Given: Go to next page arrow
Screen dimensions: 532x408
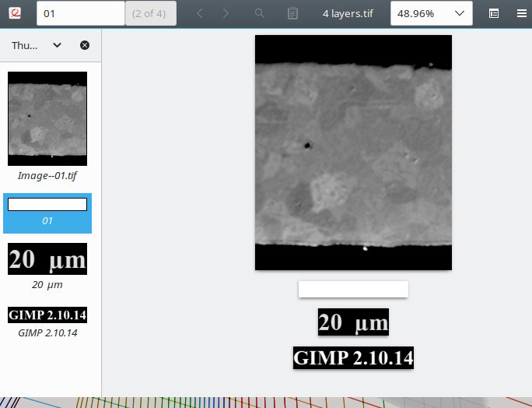Looking at the screenshot, I should coord(226,13).
